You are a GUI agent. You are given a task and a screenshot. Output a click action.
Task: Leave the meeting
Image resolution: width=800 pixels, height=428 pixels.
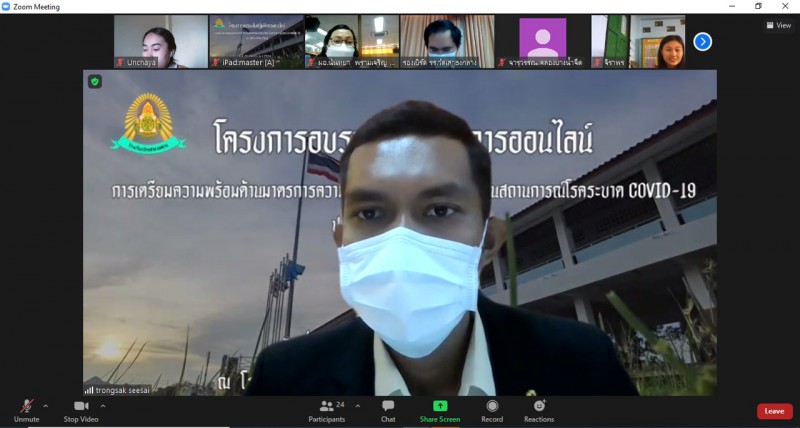click(x=774, y=411)
